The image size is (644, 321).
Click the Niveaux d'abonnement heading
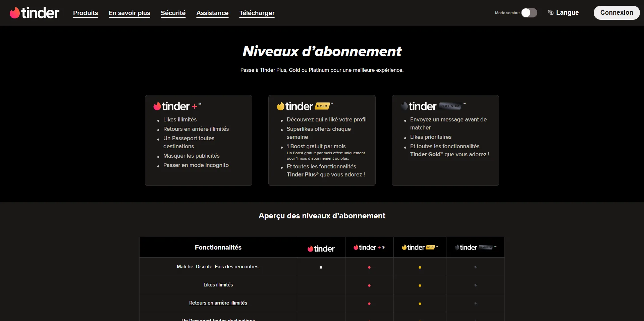tap(322, 51)
